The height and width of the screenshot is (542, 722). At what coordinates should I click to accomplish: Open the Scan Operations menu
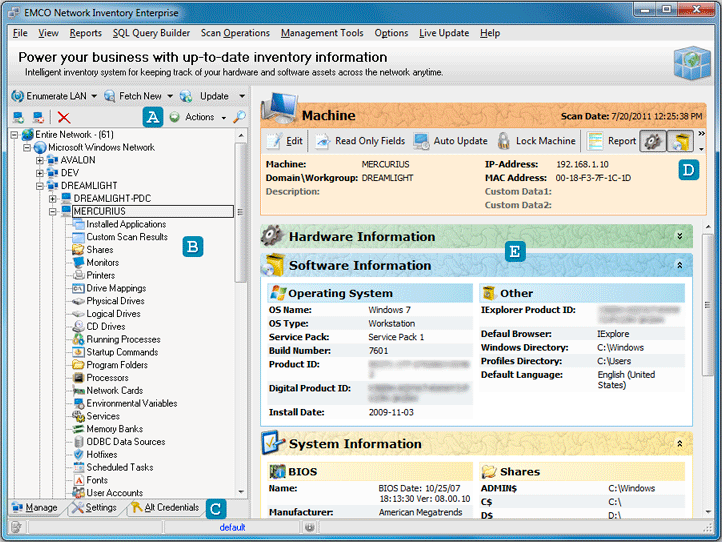pyautogui.click(x=235, y=33)
